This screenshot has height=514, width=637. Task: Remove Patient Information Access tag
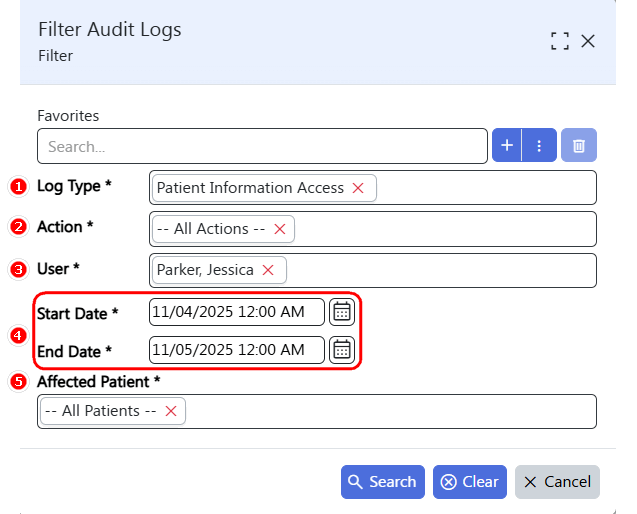[x=358, y=188]
